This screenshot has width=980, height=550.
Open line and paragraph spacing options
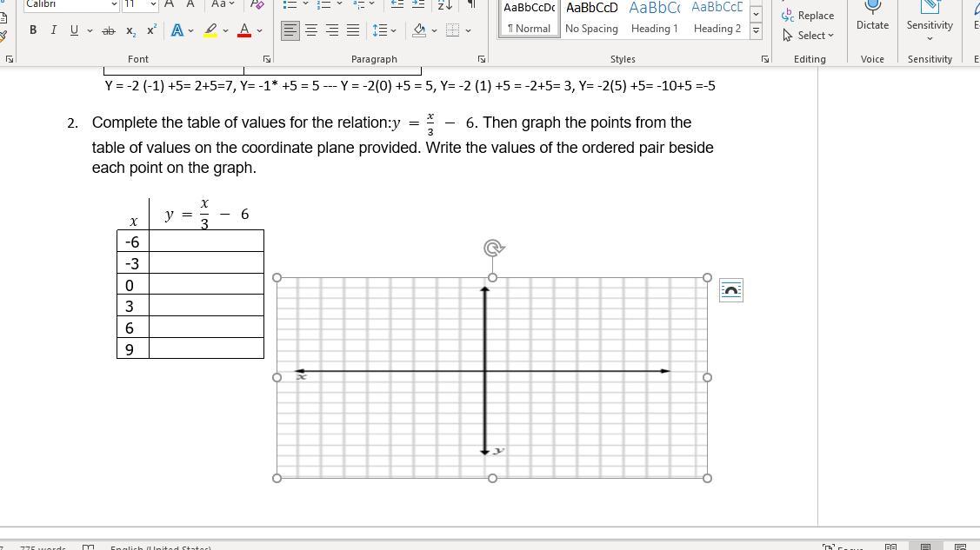click(x=383, y=30)
